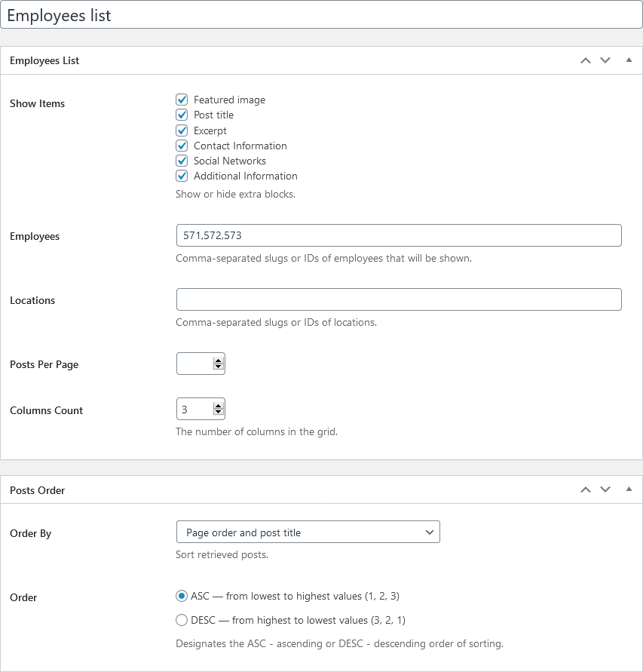The width and height of the screenshot is (643, 672).
Task: Click the Social Networks label
Action: [x=230, y=161]
